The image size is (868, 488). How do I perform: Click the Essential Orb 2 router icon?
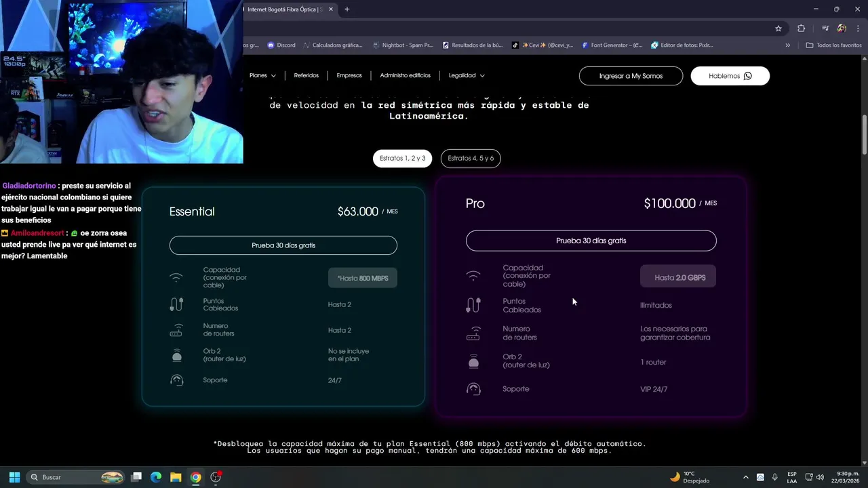click(176, 355)
